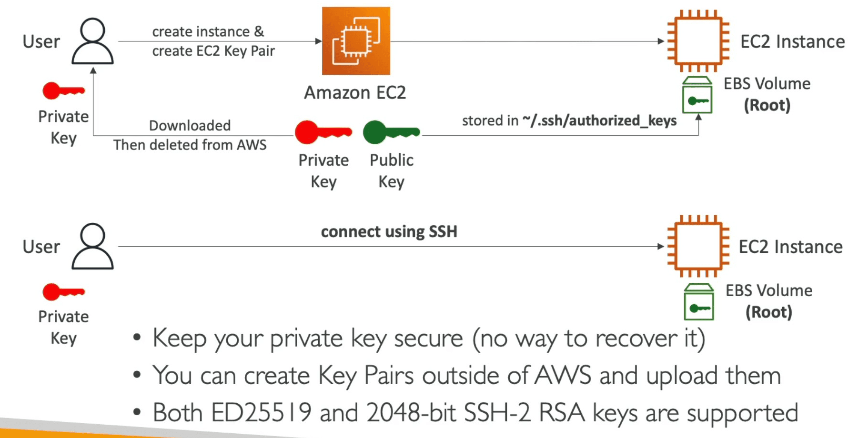This screenshot has width=868, height=438.
Task: Click the 'Amazon EC2' caption
Action: click(x=355, y=92)
